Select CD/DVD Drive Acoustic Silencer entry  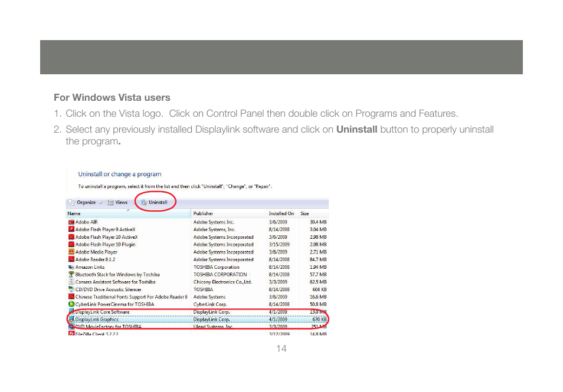coord(108,289)
